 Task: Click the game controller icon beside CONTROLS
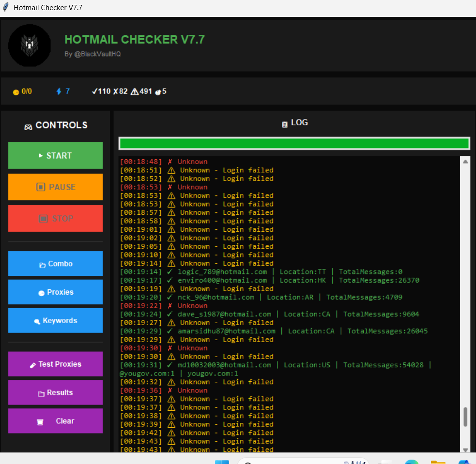[x=29, y=126]
